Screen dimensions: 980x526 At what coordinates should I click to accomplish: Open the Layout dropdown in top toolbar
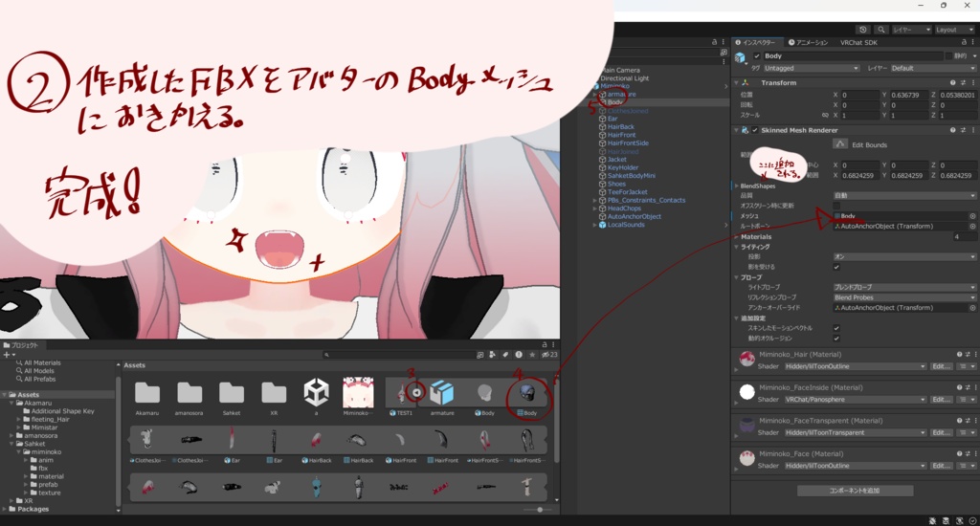954,30
